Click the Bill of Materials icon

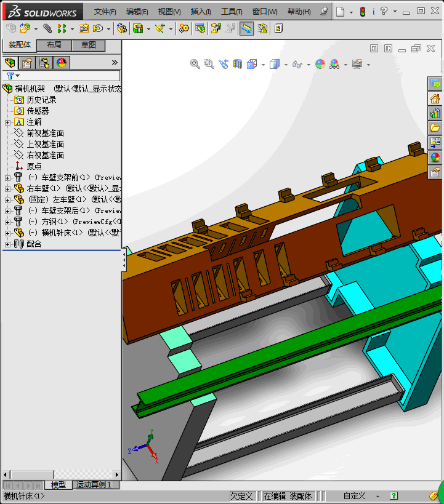coord(200,28)
